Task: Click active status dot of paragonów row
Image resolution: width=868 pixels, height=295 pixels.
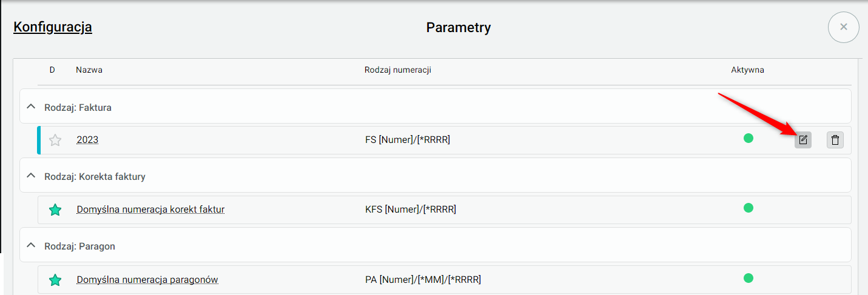Action: (x=749, y=278)
